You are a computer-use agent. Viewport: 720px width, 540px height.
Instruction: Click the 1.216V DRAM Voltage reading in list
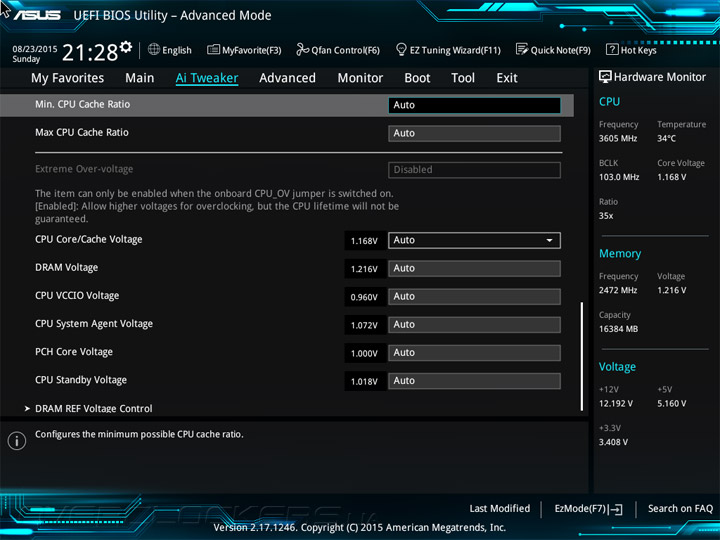364,269
